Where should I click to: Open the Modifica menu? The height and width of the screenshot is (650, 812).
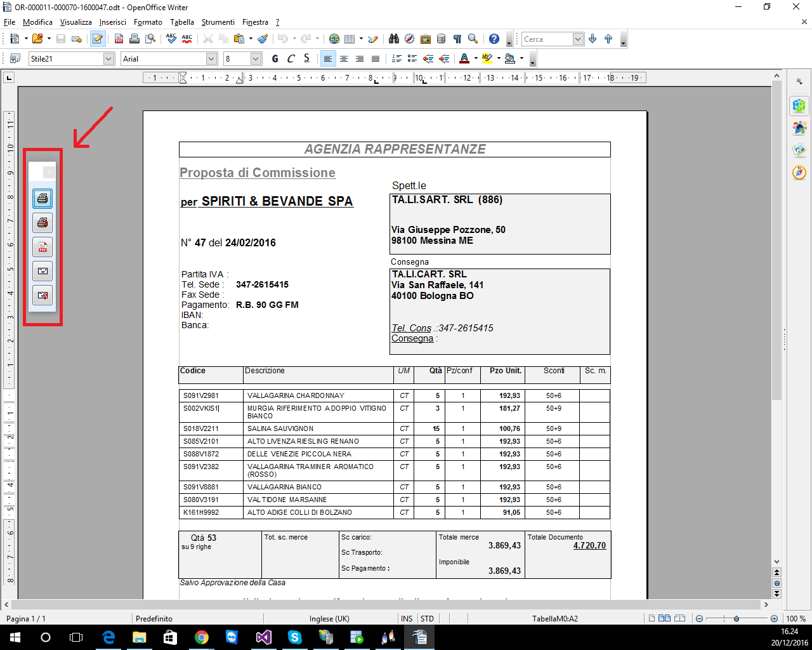pyautogui.click(x=37, y=22)
